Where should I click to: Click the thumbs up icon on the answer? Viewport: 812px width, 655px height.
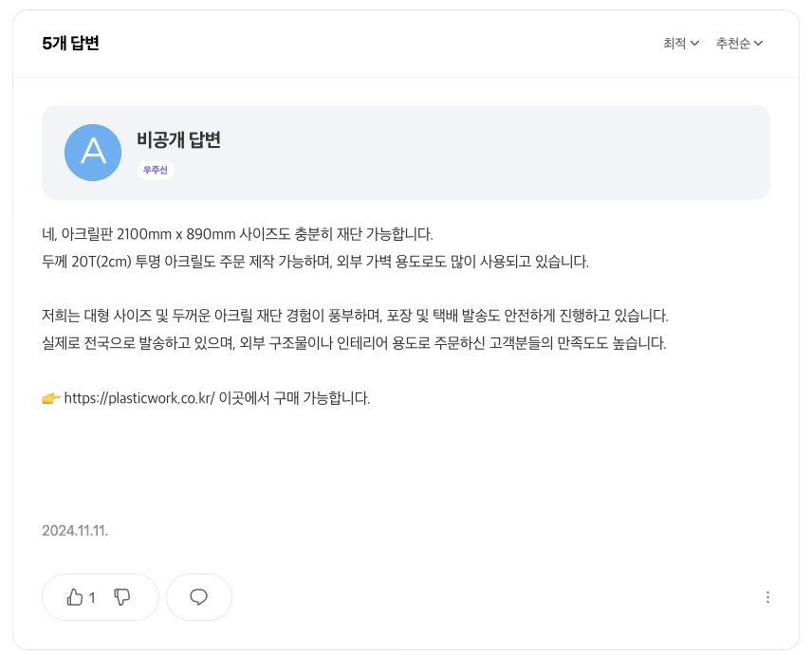coord(76,596)
